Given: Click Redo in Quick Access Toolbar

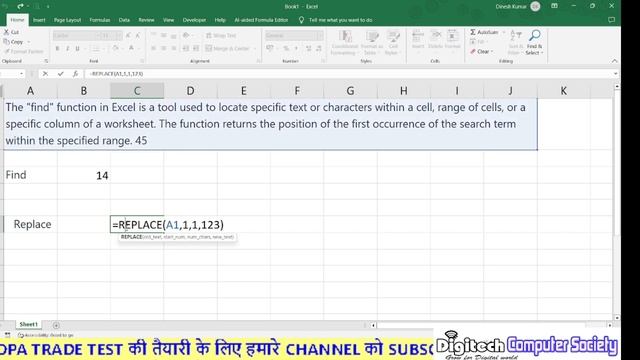Looking at the screenshot, I should (x=20, y=6).
